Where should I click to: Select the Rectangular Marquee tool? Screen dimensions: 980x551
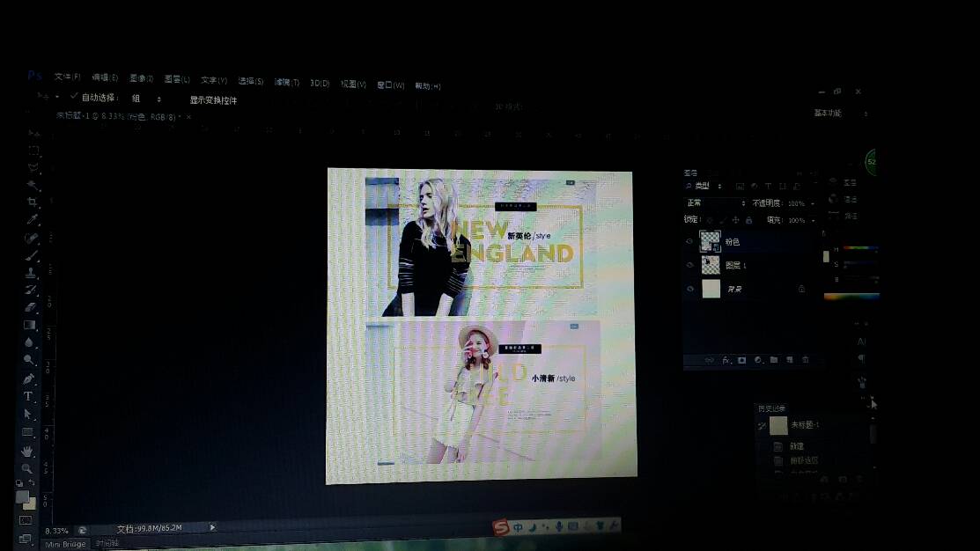tap(33, 151)
